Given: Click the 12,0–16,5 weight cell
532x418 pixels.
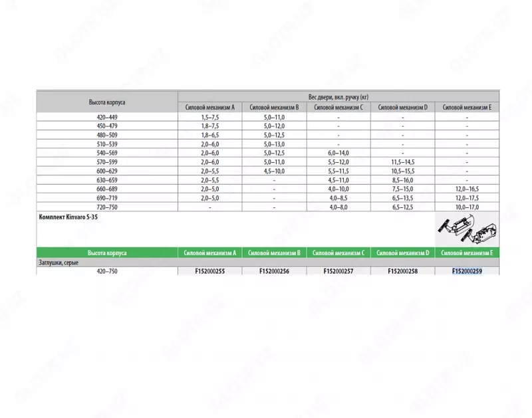Looking at the screenshot, I should point(467,189).
